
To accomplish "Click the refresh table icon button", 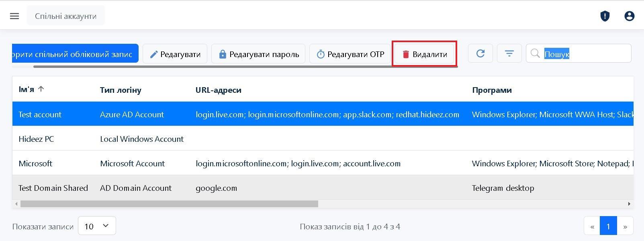I will coord(480,53).
